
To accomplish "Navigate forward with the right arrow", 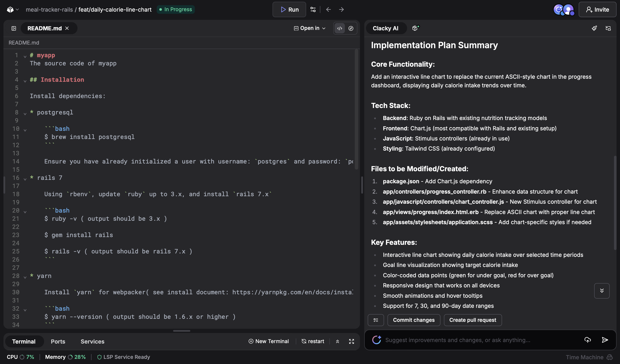I will (x=341, y=10).
